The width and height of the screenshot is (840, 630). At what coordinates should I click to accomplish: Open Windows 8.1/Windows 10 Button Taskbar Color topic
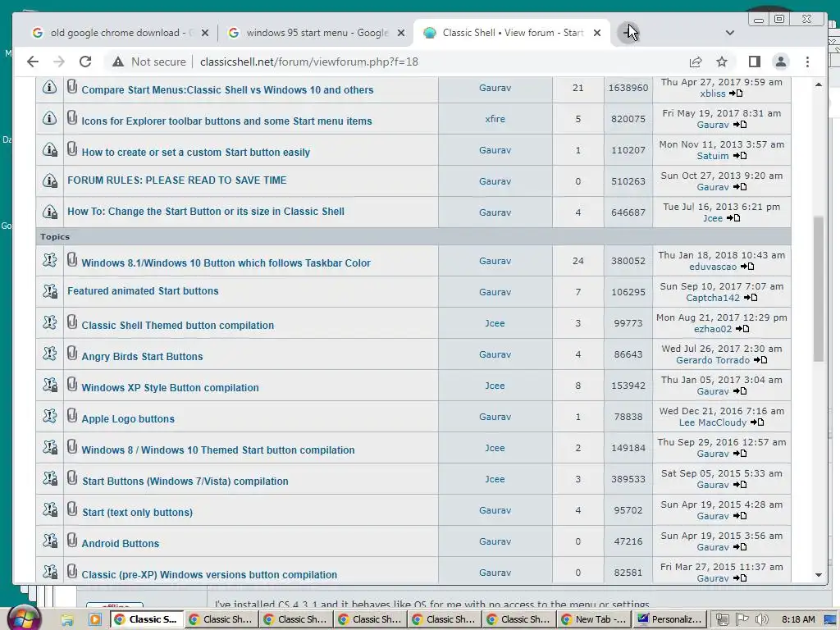tap(226, 263)
